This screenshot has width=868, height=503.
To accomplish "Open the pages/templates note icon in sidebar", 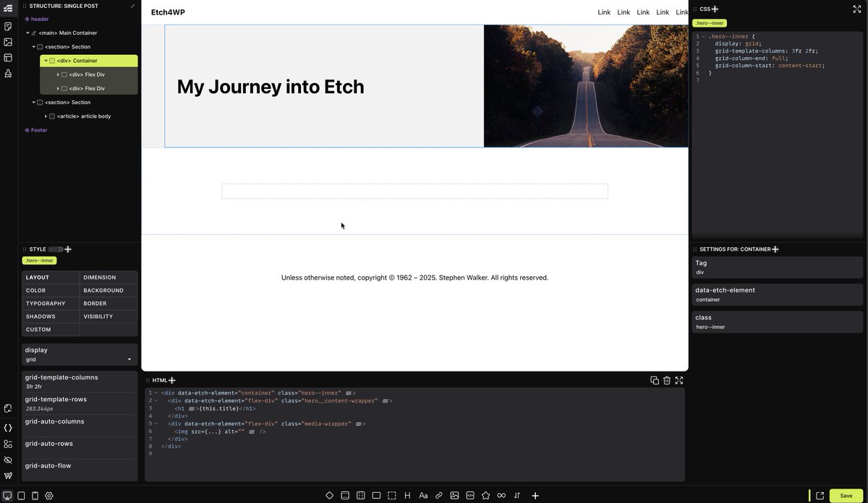I will (8, 27).
